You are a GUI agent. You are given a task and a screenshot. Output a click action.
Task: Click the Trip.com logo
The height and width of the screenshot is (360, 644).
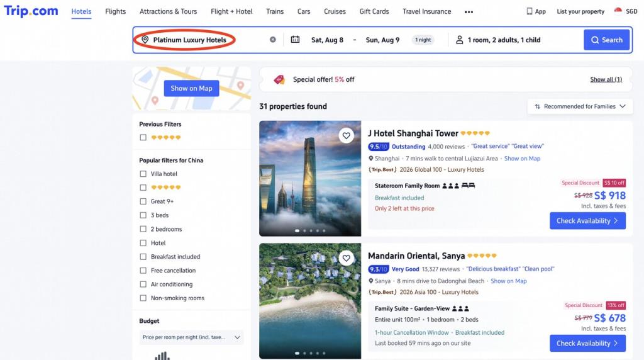coord(31,11)
